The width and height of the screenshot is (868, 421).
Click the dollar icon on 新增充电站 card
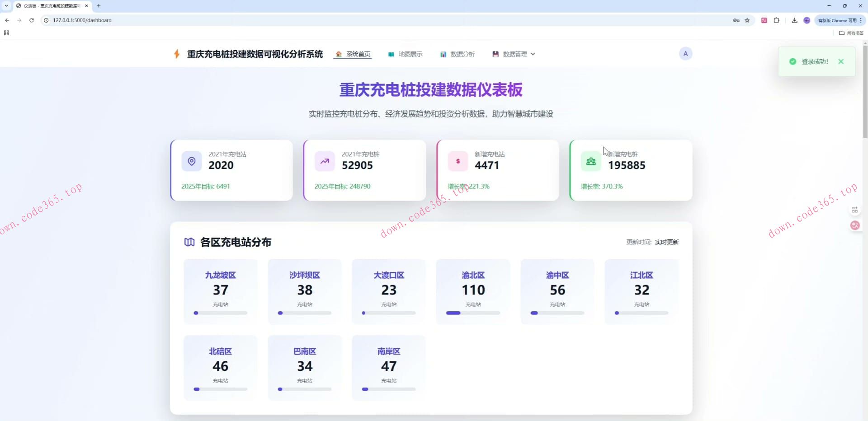(x=458, y=161)
